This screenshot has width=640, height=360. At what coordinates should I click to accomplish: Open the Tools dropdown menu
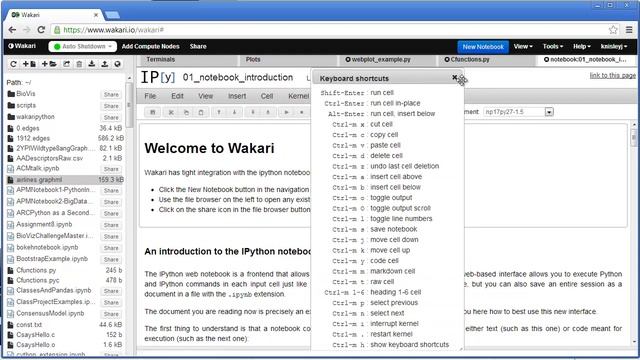pyautogui.click(x=553, y=47)
